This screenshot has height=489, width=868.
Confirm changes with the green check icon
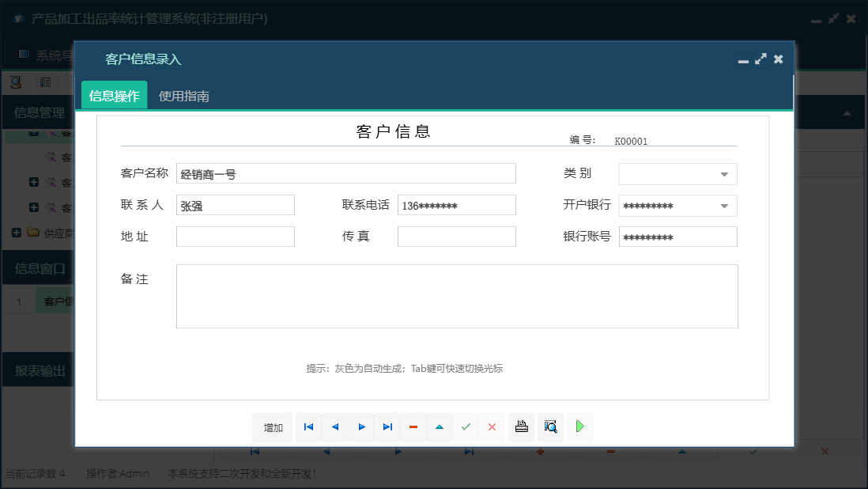click(466, 427)
